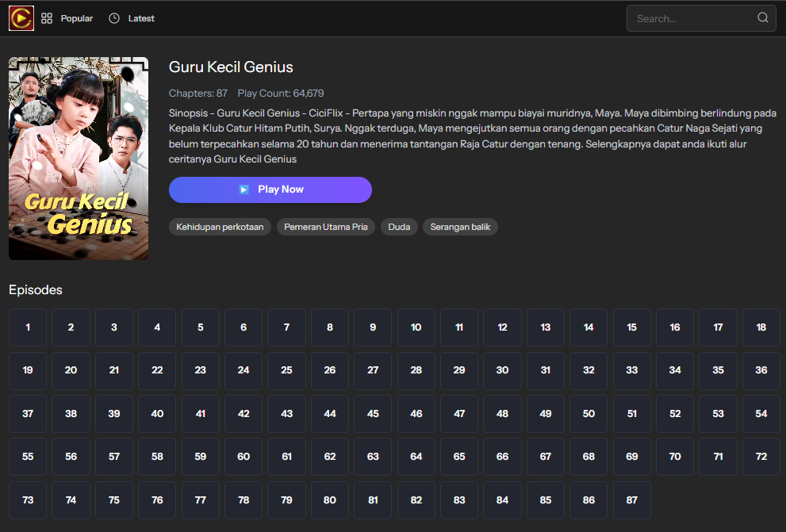786x532 pixels.
Task: Select the Kehidupan perkotaan tag
Action: [220, 227]
